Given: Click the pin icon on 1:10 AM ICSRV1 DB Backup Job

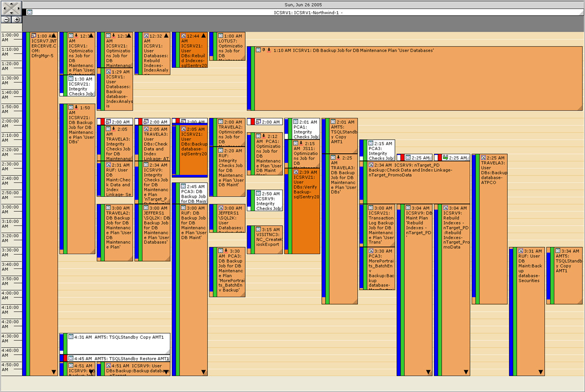Looking at the screenshot, I should pyautogui.click(x=264, y=50).
